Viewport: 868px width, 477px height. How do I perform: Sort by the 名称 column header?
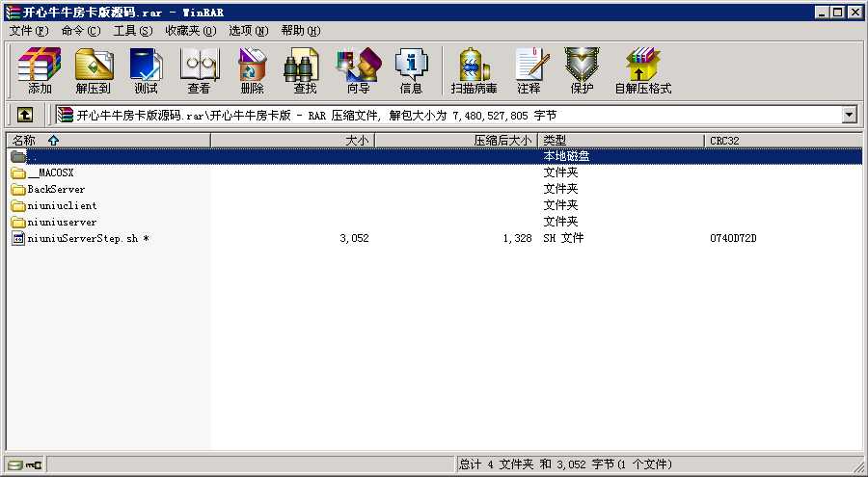tap(108, 141)
